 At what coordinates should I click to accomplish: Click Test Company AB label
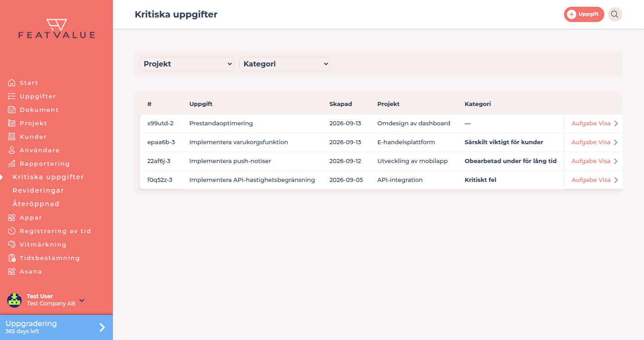point(51,304)
